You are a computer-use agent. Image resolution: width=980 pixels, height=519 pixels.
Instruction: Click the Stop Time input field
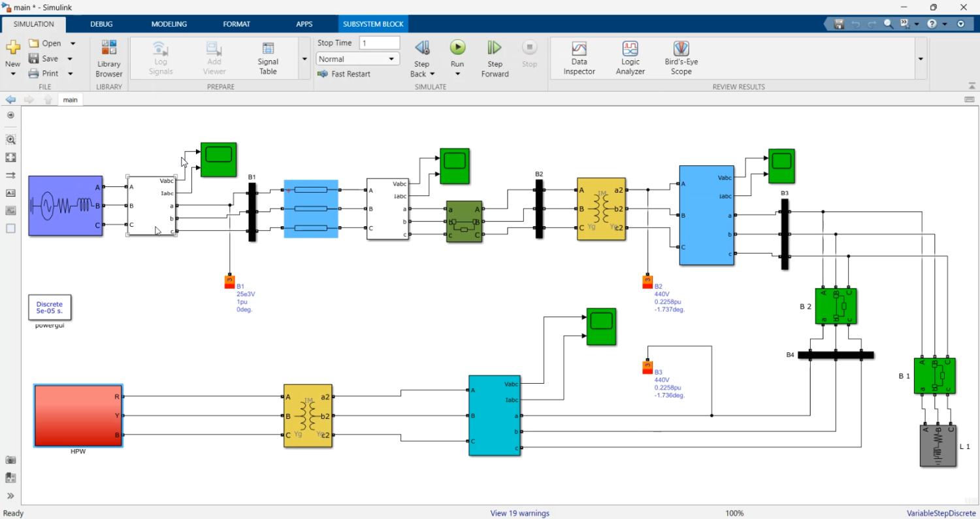379,43
